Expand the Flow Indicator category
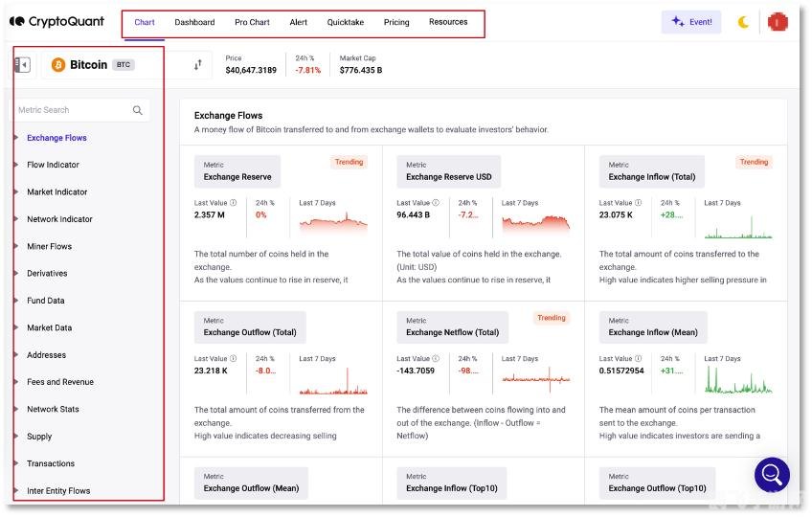The height and width of the screenshot is (517, 812). (x=53, y=165)
